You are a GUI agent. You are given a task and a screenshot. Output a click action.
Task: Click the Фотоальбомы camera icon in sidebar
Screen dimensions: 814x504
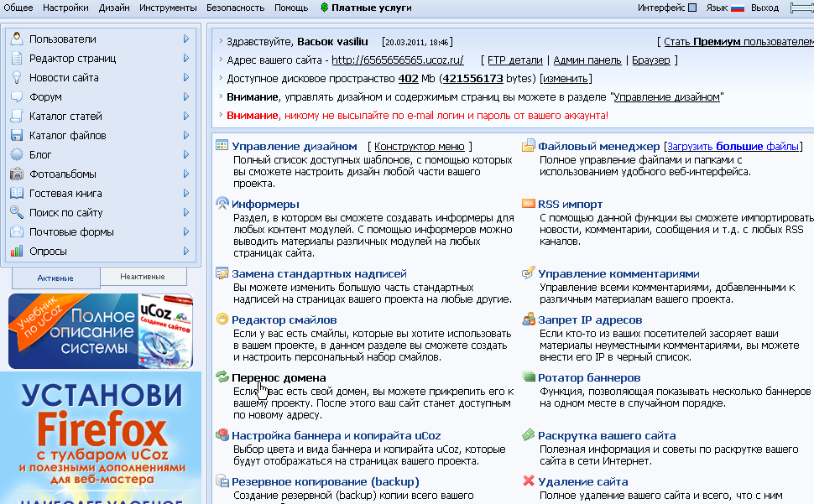[x=17, y=174]
